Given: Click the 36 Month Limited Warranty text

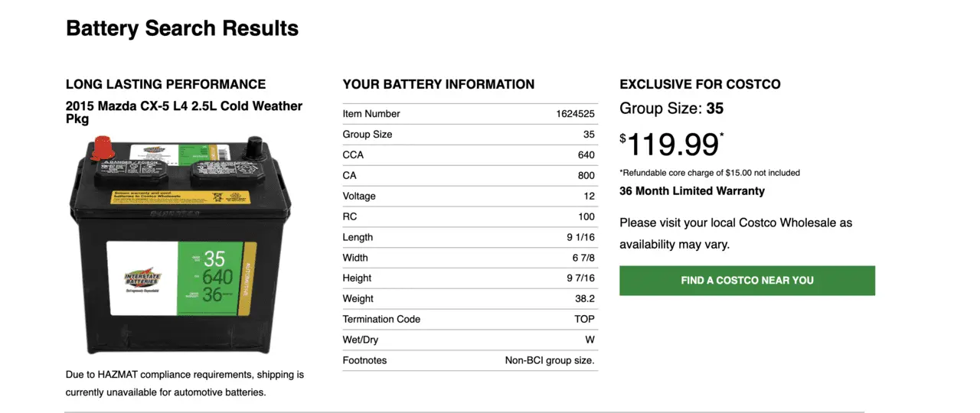Looking at the screenshot, I should tap(692, 191).
